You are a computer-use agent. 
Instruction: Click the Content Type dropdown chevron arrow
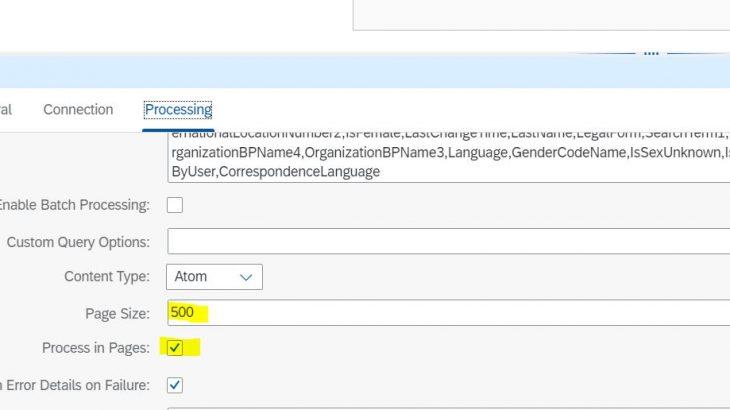(245, 277)
